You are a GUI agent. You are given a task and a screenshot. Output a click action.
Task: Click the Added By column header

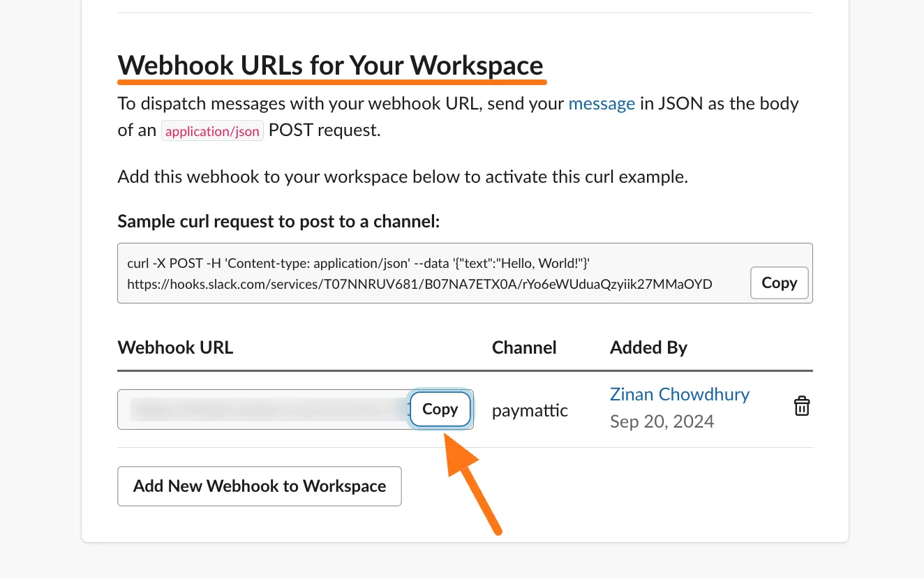pyautogui.click(x=648, y=347)
